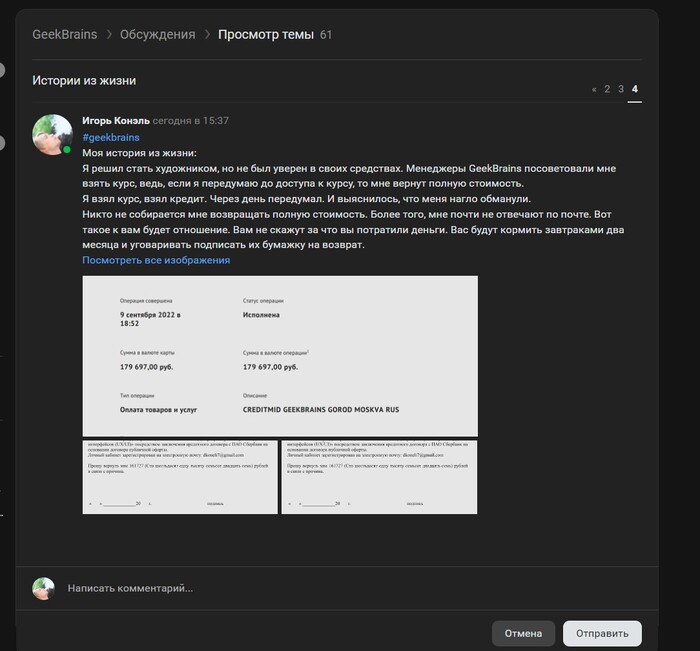Go to Обсуждения breadcrumb
This screenshot has width=700, height=651.
(158, 34)
